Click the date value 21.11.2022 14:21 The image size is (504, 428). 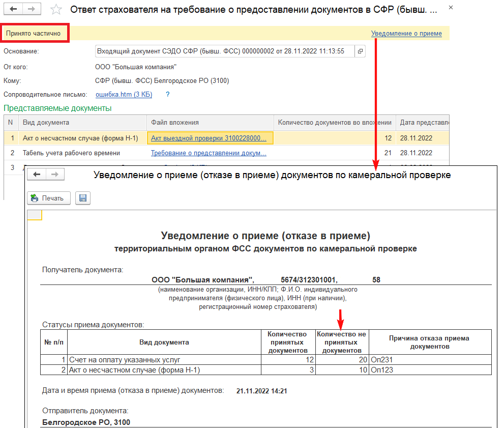click(261, 391)
